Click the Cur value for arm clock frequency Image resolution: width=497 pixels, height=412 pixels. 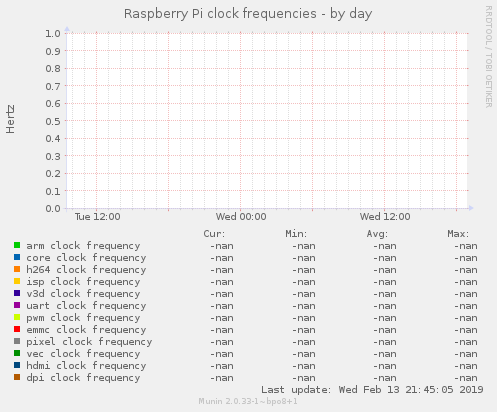click(x=222, y=246)
